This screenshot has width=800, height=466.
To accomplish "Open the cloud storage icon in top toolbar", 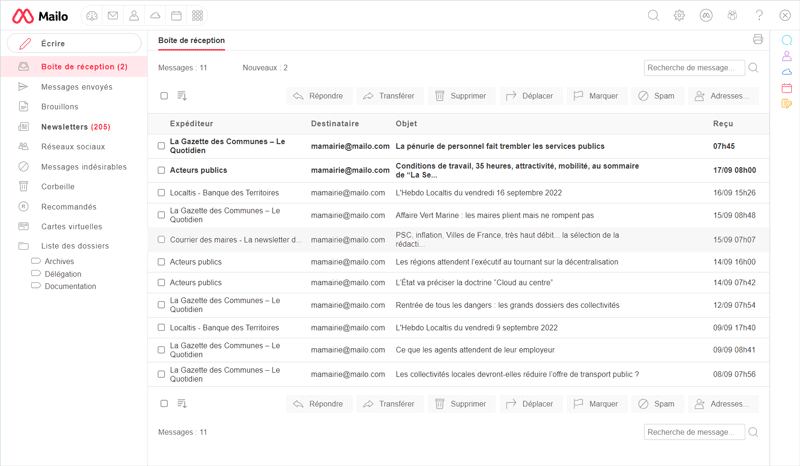I will [155, 16].
